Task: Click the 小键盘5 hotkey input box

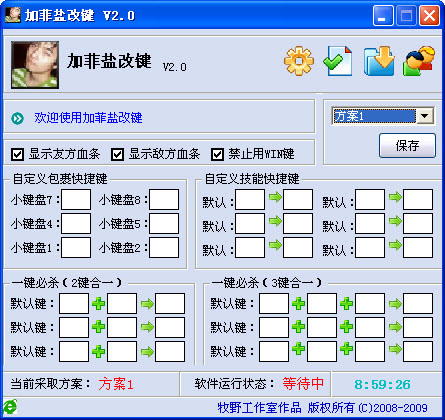Action: [x=164, y=224]
